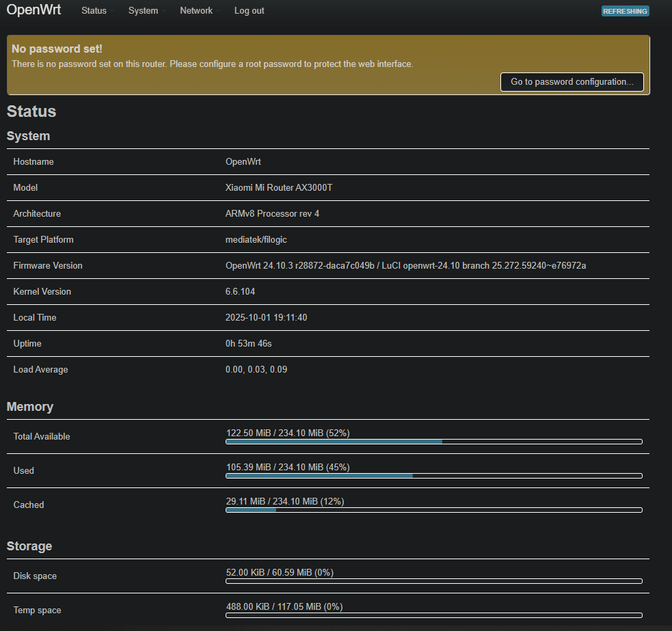Click the 'Local Time' row label
The image size is (672, 631).
[35, 318]
